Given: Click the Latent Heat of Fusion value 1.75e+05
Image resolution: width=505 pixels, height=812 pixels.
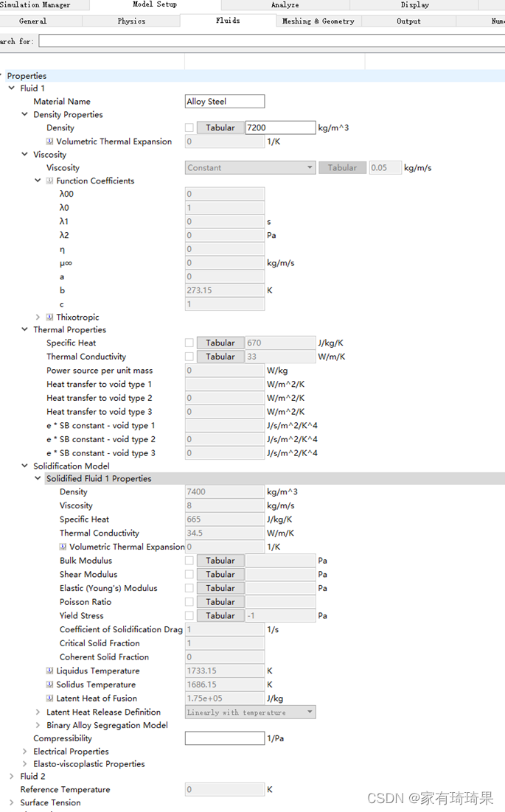Looking at the screenshot, I should tap(225, 699).
